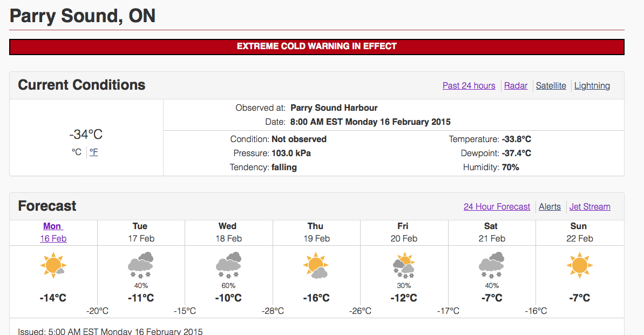Image resolution: width=644 pixels, height=335 pixels.
Task: Click the Extreme Cold Warning banner
Action: point(316,46)
